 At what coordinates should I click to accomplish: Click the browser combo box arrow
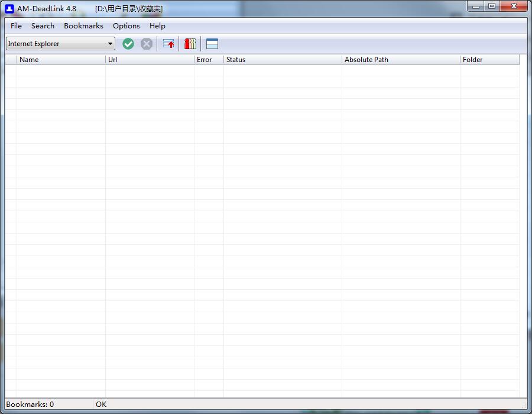(110, 43)
